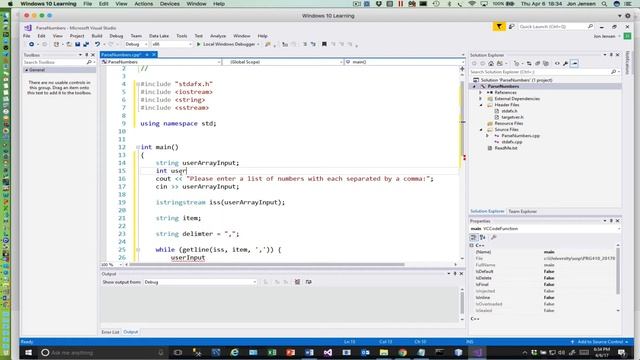The image size is (640, 360).
Task: Click the Property Pages wrench in Properties panel
Action: tap(493, 237)
